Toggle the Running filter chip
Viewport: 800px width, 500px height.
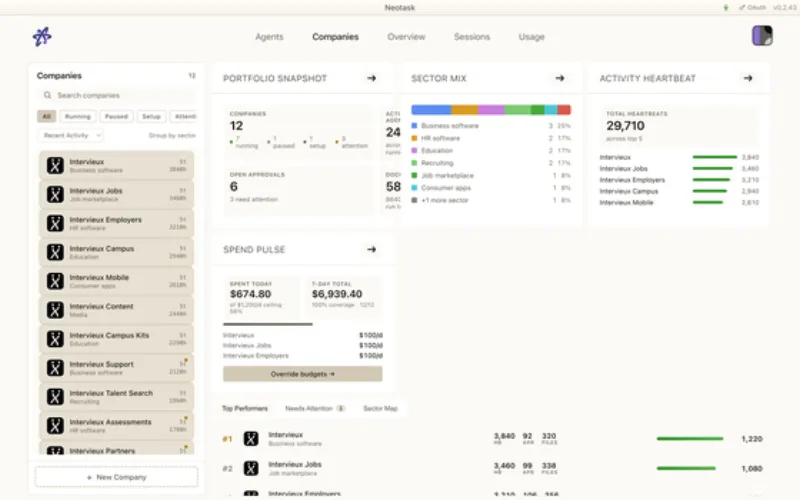tap(78, 116)
